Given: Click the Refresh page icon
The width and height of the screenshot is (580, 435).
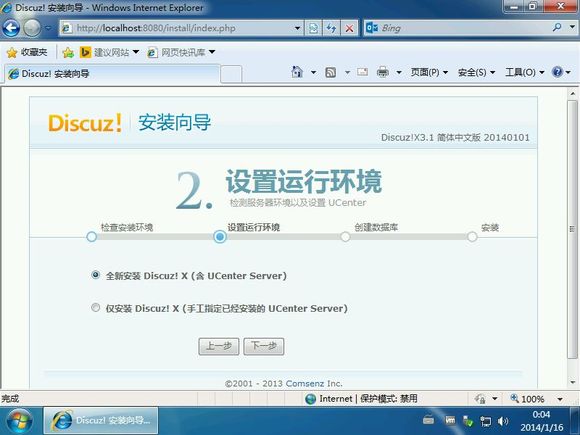Looking at the screenshot, I should (331, 28).
